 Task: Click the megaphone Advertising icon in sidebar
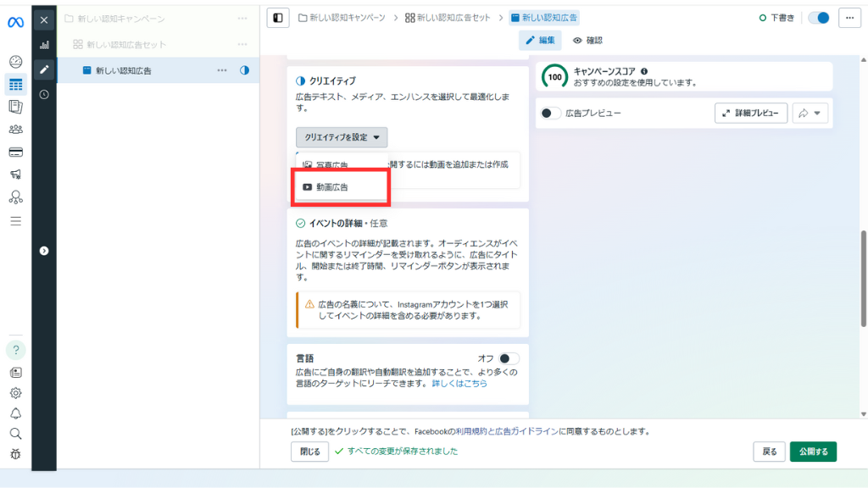coord(15,175)
